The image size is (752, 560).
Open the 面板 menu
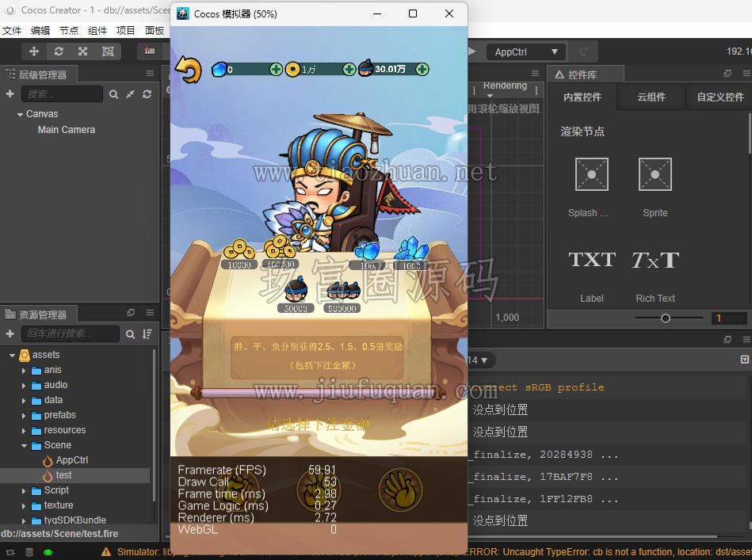point(155,31)
